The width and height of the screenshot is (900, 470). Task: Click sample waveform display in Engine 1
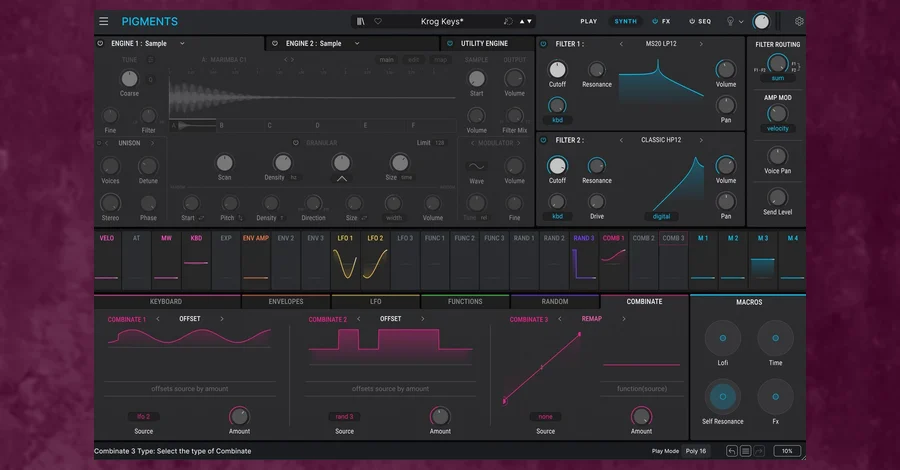pos(313,97)
